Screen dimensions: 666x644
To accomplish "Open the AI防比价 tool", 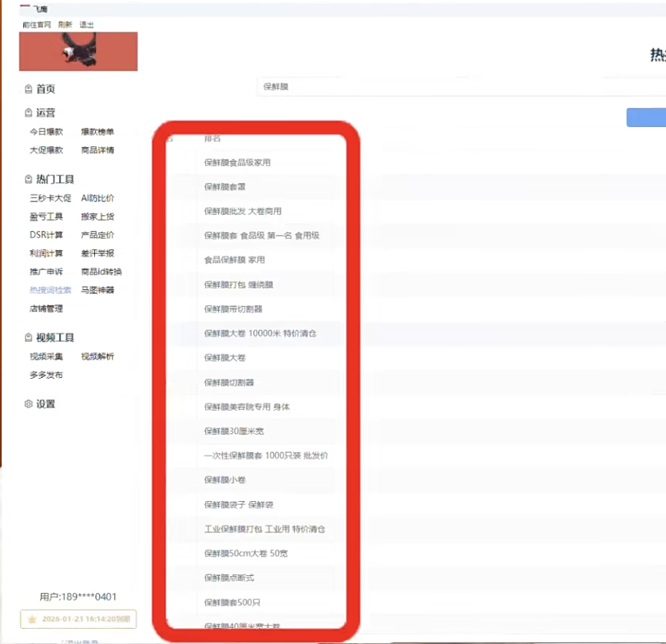I will [x=97, y=198].
